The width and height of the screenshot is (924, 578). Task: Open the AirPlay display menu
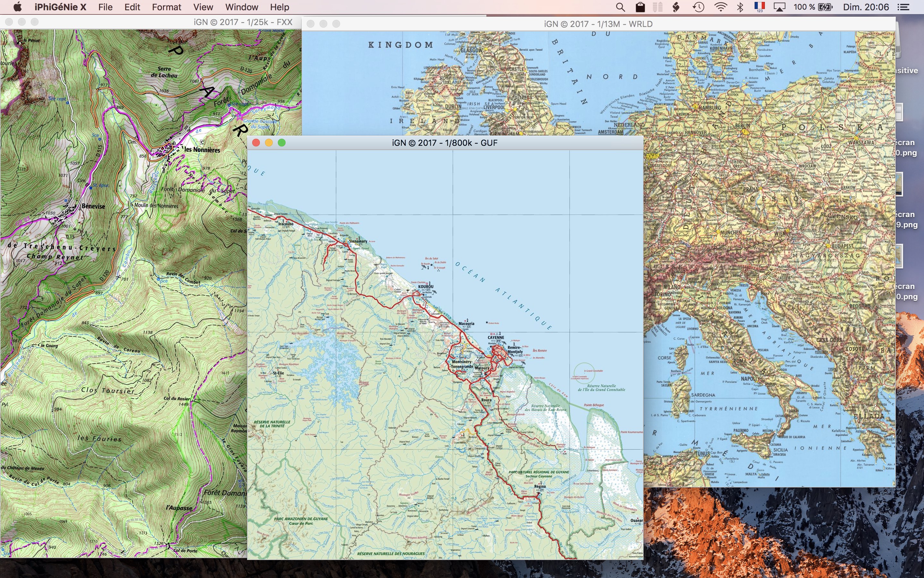(779, 7)
